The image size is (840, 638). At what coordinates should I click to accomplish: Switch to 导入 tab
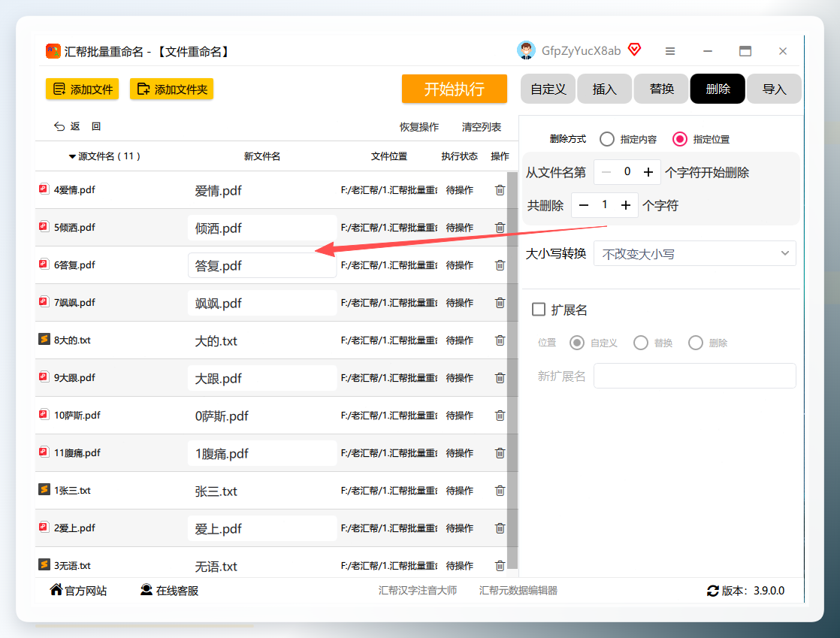pos(774,89)
